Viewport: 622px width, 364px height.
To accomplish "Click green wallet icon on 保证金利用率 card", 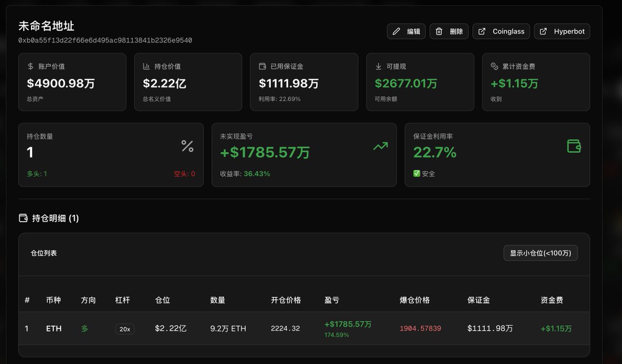I will [574, 146].
